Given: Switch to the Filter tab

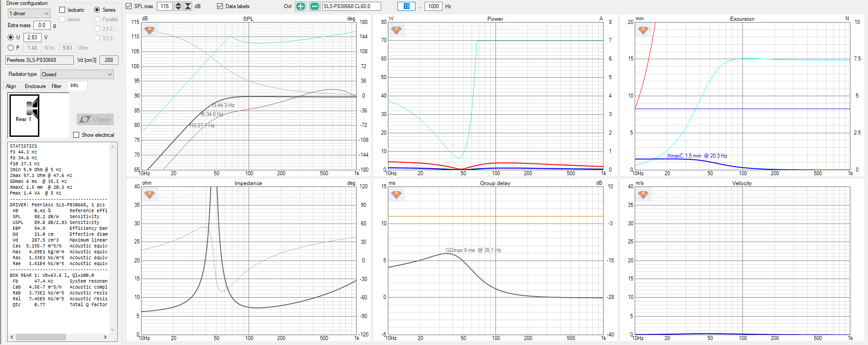Looking at the screenshot, I should coord(57,86).
